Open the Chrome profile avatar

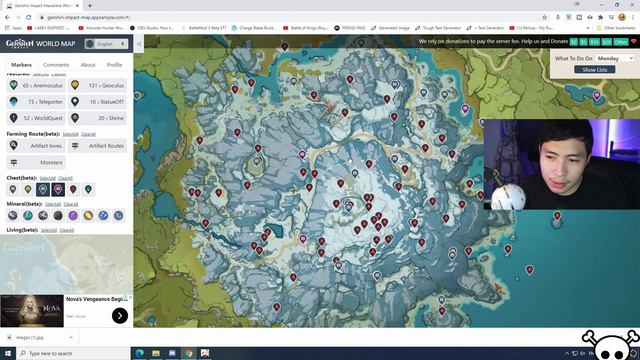[622, 17]
